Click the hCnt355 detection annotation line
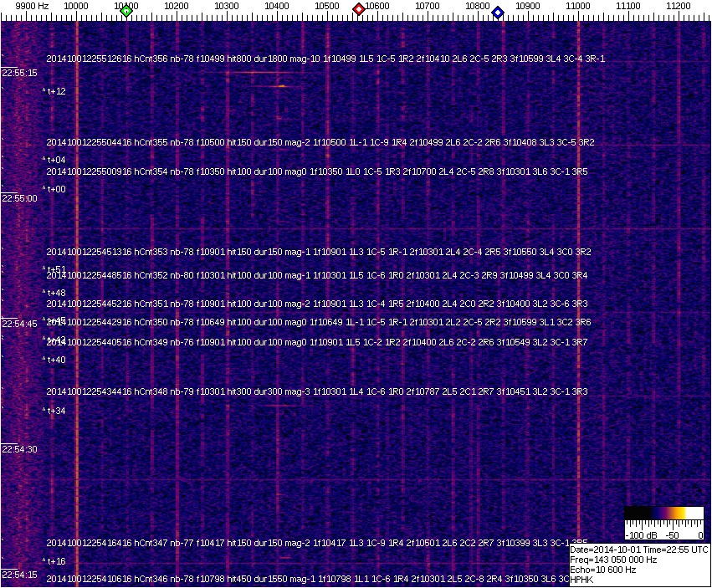Screen dimensions: 712x588 pyautogui.click(x=320, y=142)
